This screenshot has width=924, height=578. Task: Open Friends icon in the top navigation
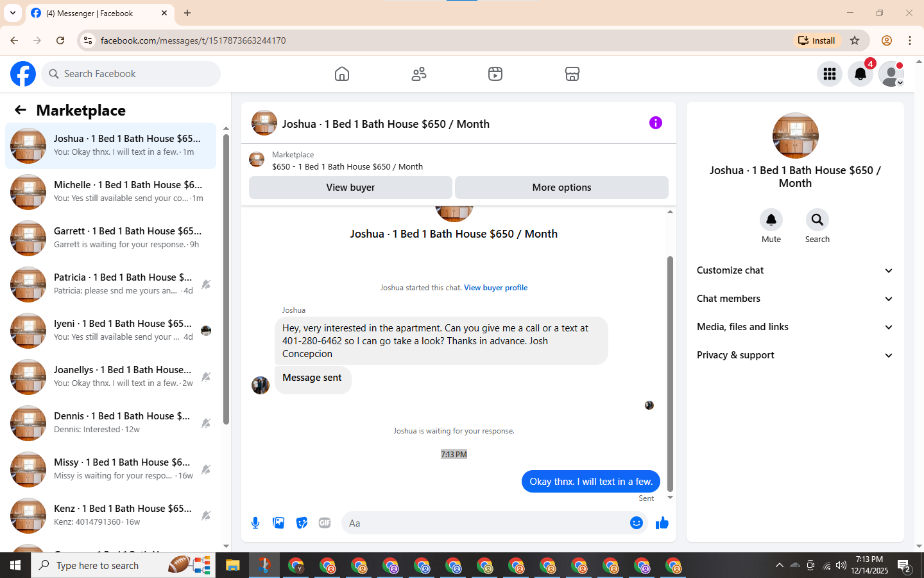click(x=419, y=74)
